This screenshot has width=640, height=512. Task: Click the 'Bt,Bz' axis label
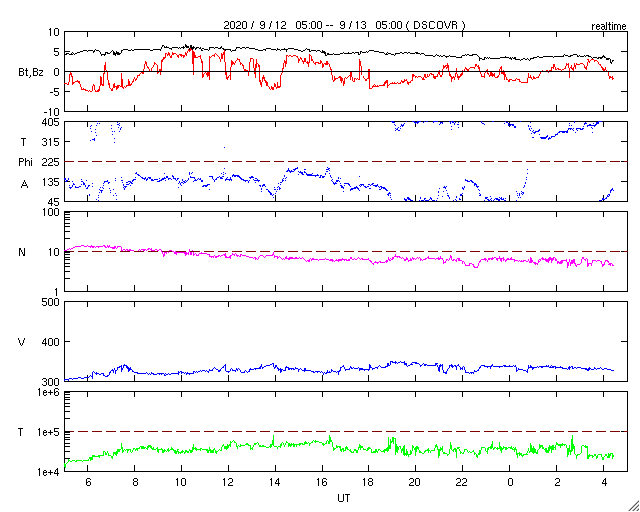(30, 72)
